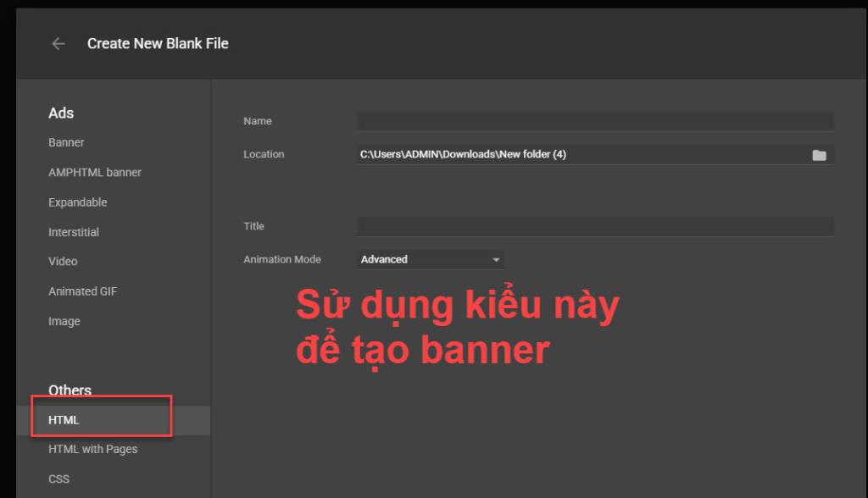Select the Expandable ad type
The image size is (868, 498).
pyautogui.click(x=77, y=202)
